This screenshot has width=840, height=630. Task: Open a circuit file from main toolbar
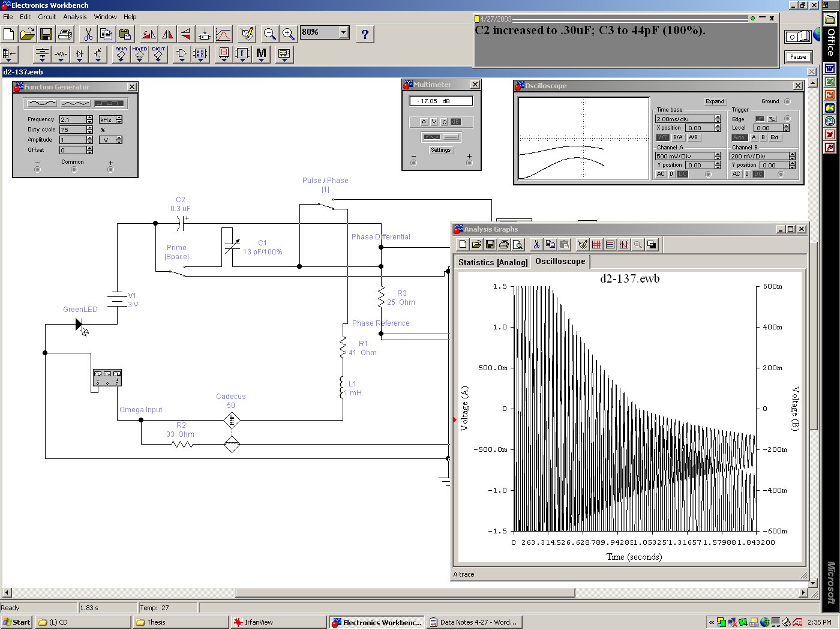pos(28,34)
